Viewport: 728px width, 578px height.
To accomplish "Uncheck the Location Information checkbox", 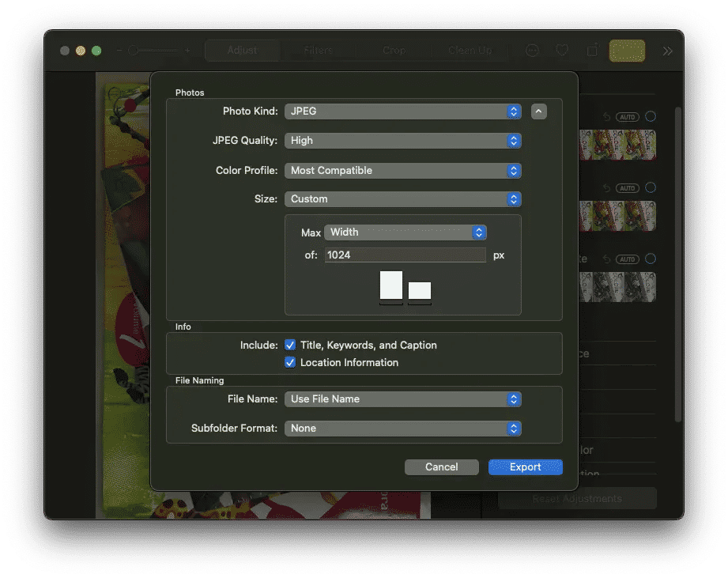I will (x=290, y=362).
